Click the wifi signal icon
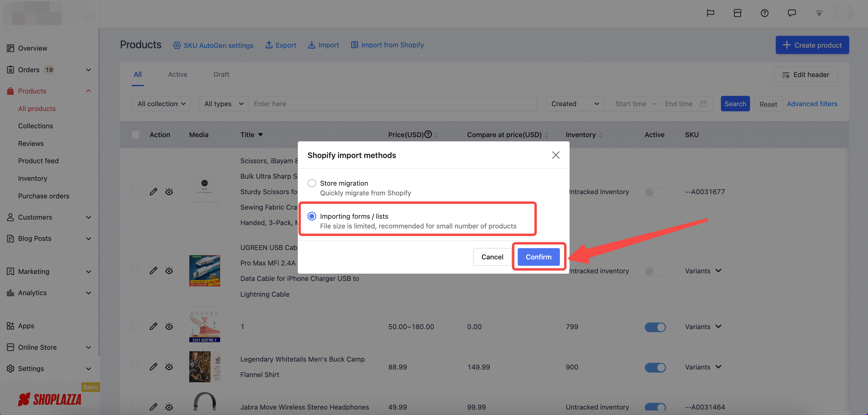This screenshot has height=415, width=868. click(x=819, y=13)
